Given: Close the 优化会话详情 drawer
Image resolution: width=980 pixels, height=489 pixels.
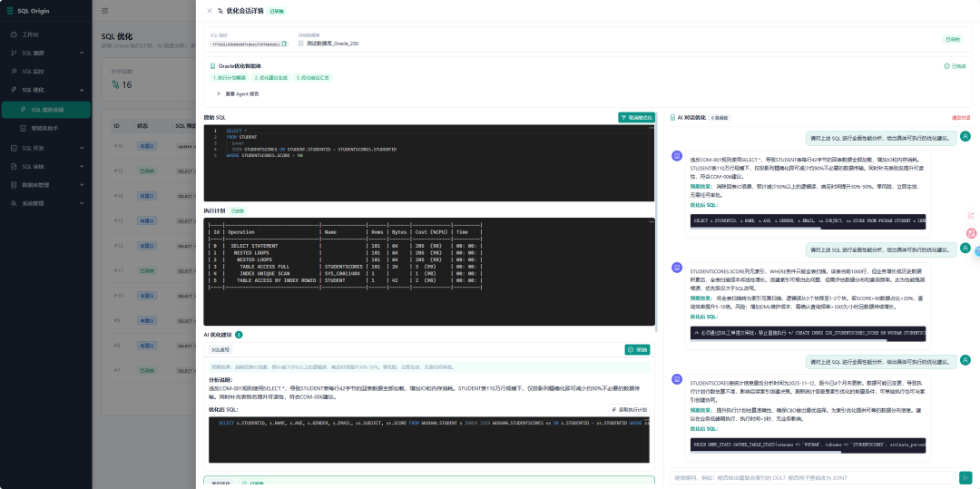Looking at the screenshot, I should 210,11.
